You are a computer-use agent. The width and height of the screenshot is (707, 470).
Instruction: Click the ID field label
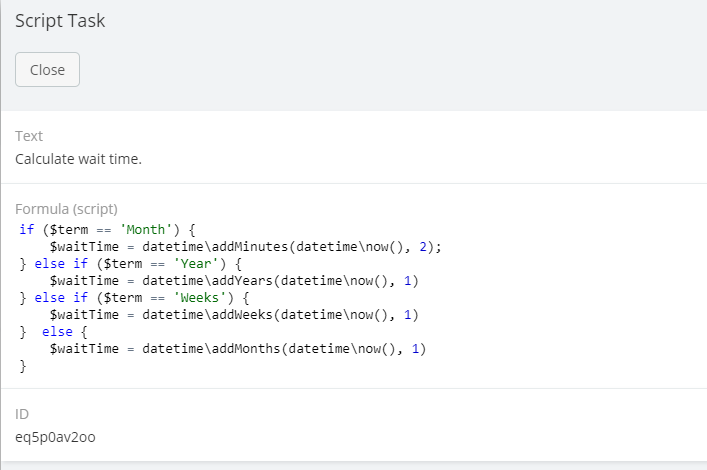22,414
